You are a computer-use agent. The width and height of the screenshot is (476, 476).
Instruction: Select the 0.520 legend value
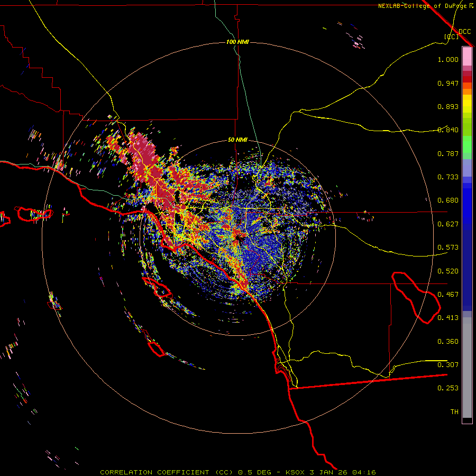point(448,271)
